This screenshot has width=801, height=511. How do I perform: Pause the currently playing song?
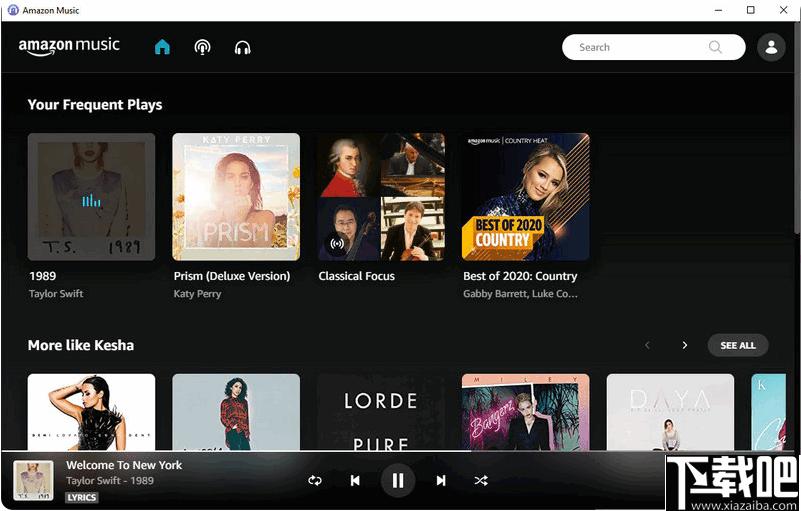[x=398, y=480]
